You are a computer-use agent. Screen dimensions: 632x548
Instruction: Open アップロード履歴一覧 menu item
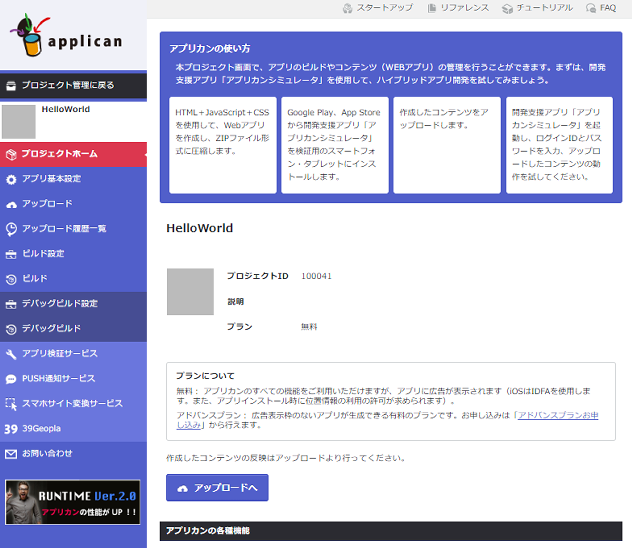point(73,229)
